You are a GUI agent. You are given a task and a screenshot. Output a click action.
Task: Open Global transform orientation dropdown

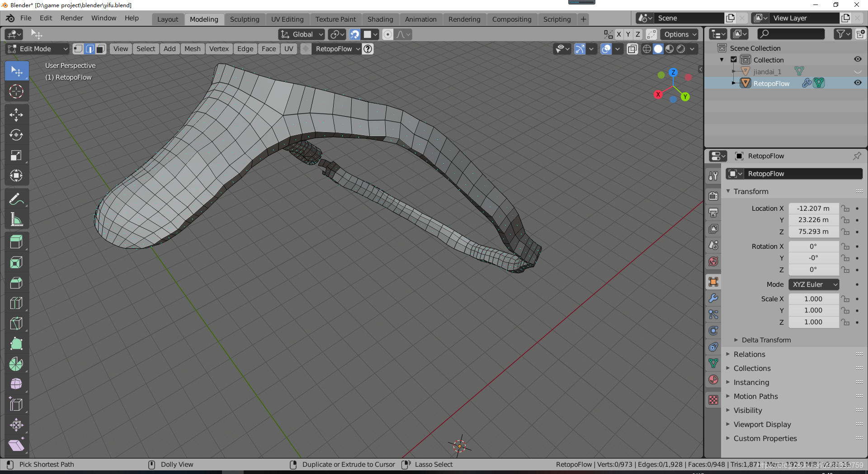click(x=302, y=34)
